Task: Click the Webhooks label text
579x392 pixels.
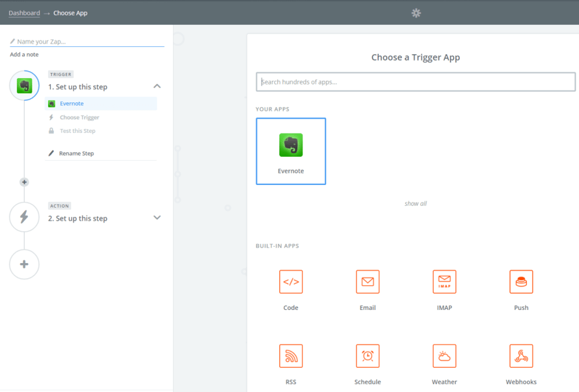Action: (521, 382)
